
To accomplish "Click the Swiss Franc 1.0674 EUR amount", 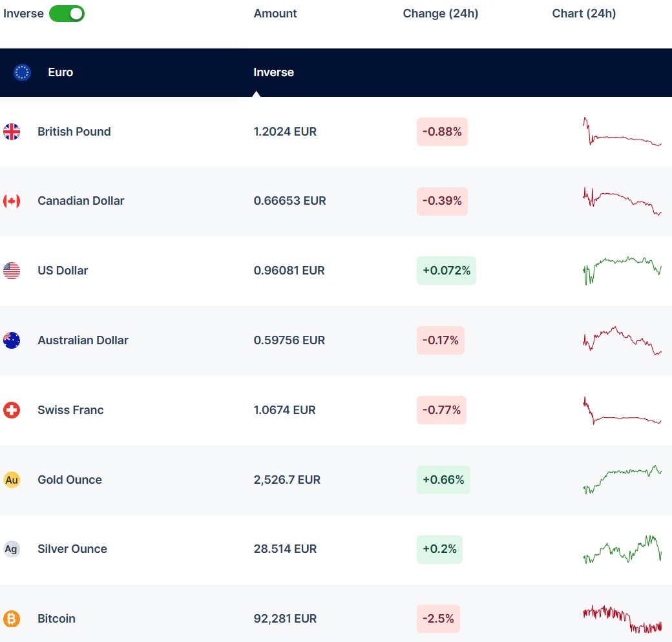I will [x=284, y=410].
